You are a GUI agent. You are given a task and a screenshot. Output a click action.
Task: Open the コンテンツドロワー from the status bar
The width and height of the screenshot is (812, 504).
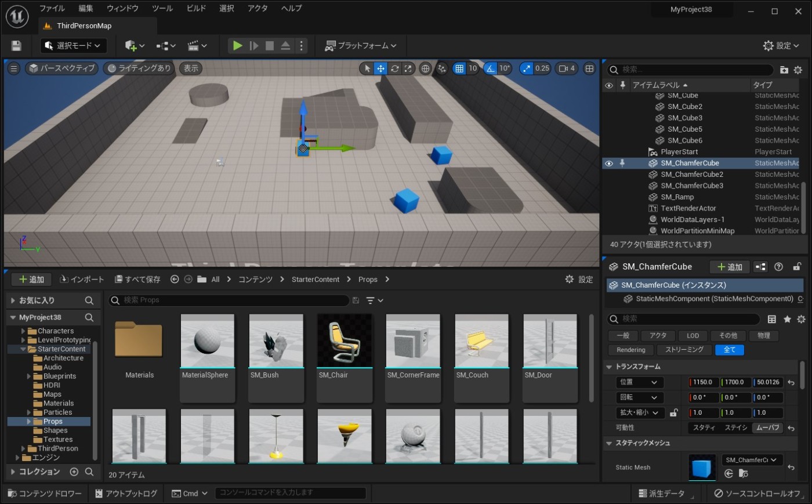click(x=45, y=494)
